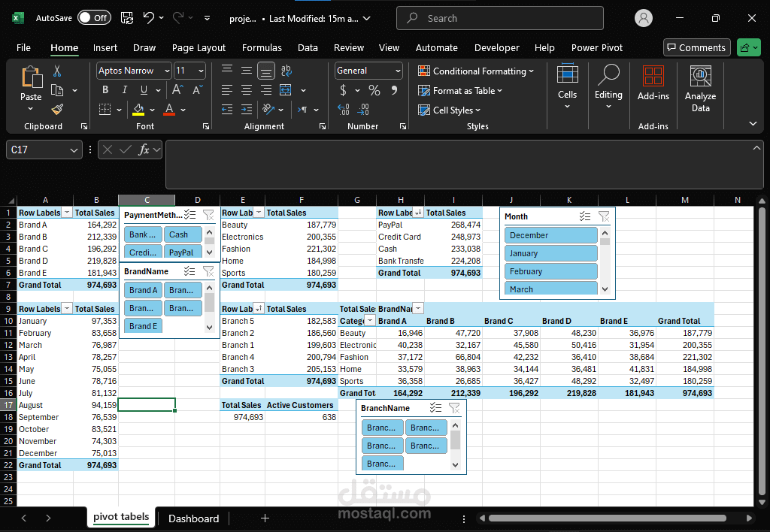Image resolution: width=770 pixels, height=532 pixels.
Task: Click the formula bar input area
Action: [465, 165]
